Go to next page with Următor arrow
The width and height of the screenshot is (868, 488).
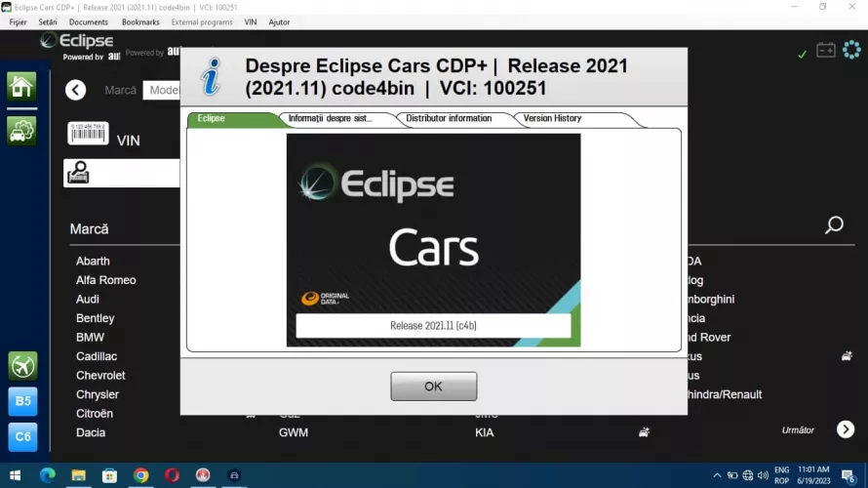click(x=846, y=429)
